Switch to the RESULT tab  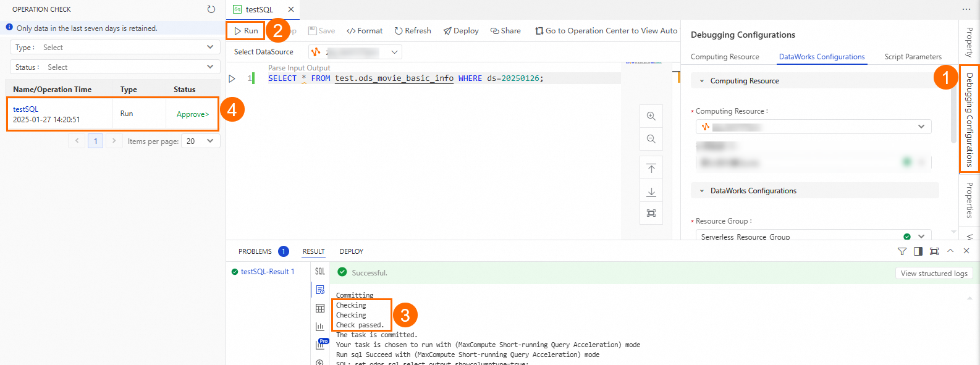[313, 251]
